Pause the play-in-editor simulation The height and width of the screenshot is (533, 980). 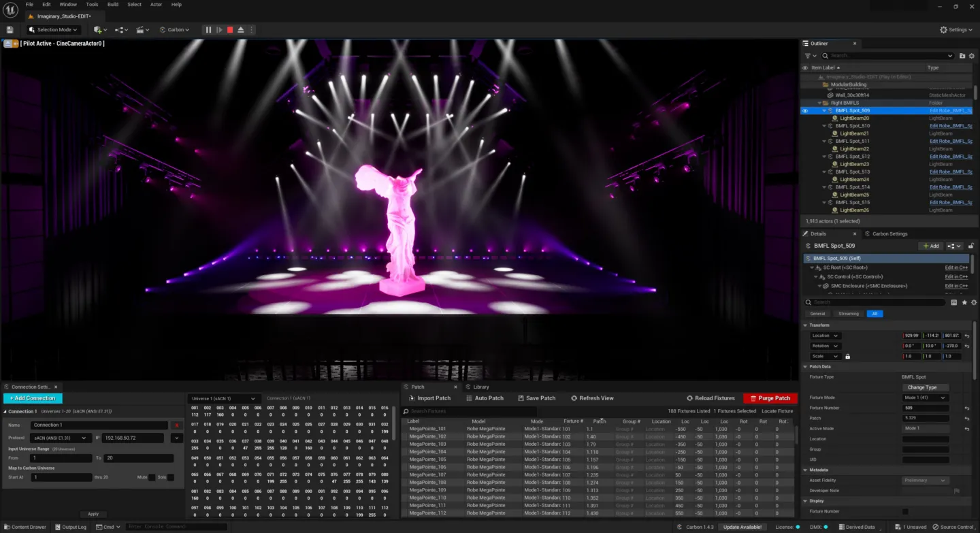(x=208, y=30)
